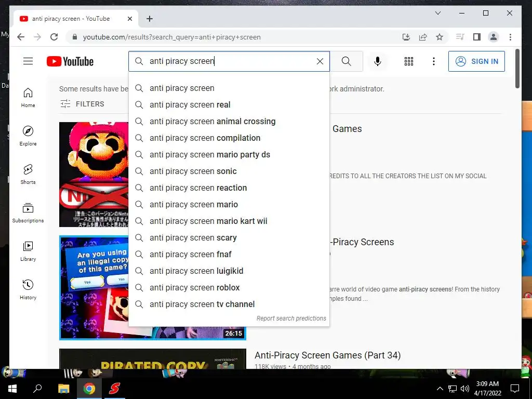
Task: Select suggestion 'anti piracy screen tv channel'
Action: [x=229, y=304]
